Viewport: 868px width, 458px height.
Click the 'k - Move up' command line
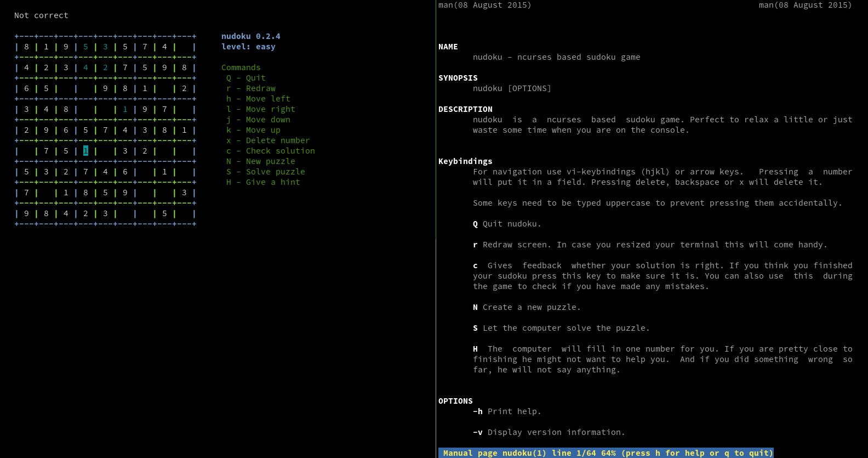tap(253, 130)
